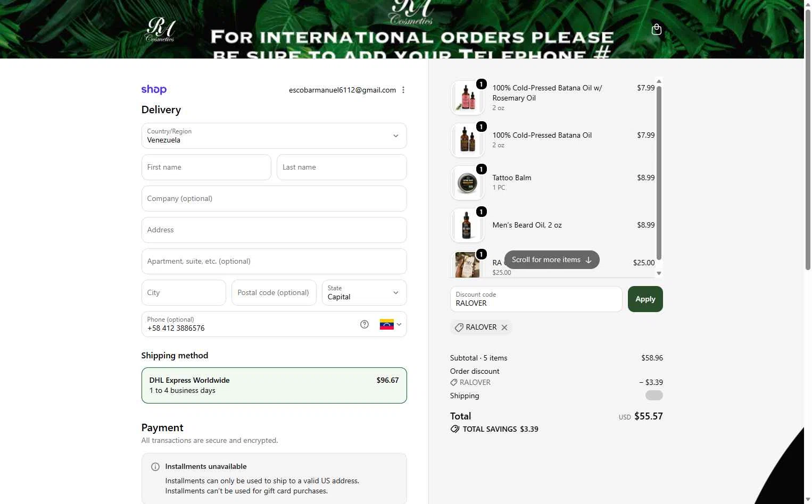Click the Tattoo Balm product thumbnail

(x=467, y=183)
